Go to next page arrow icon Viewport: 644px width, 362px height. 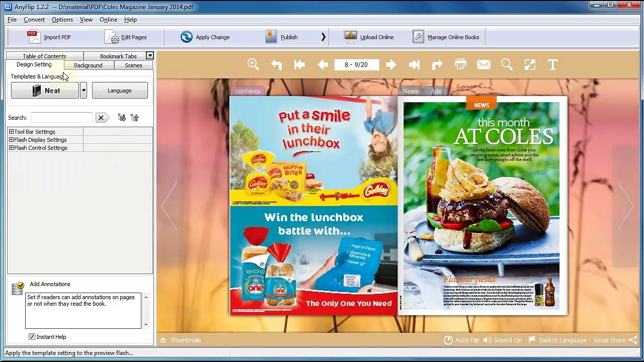(x=391, y=64)
